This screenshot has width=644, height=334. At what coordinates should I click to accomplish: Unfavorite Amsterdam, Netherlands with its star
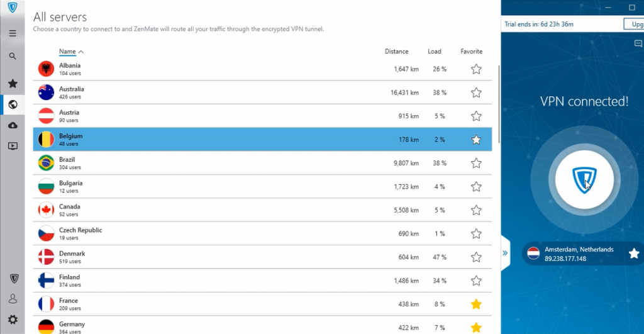tap(634, 253)
